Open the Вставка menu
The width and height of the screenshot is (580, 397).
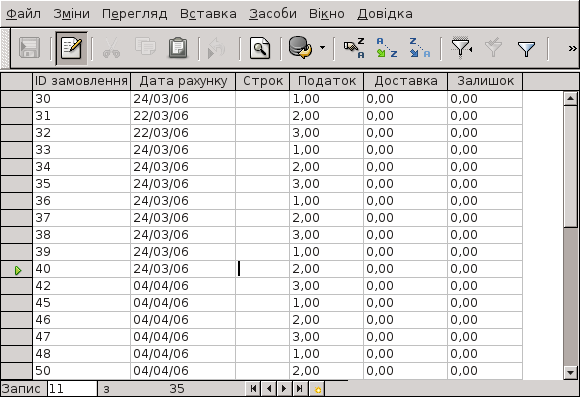208,14
